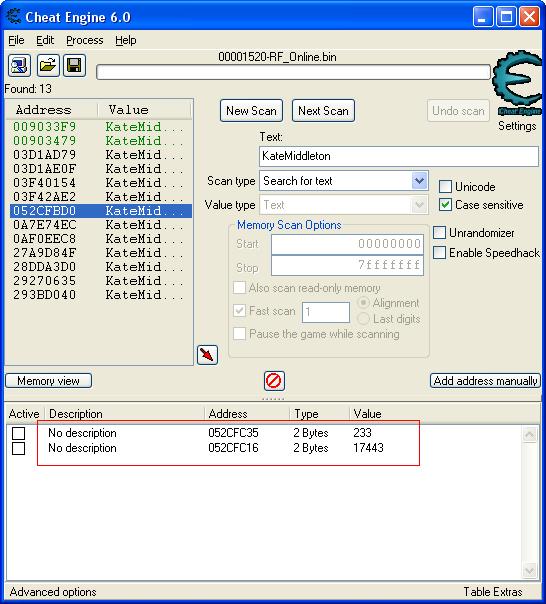Clear the address list with the red no-entry icon
Viewport: 546px width, 604px height.
click(x=274, y=381)
